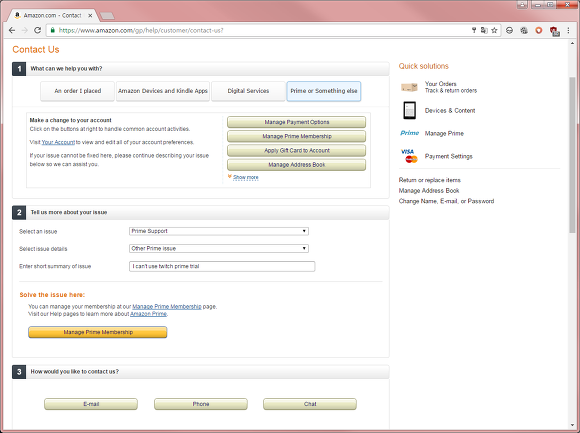Viewport: 580px width, 433px height.
Task: Click the circular minus extension icon
Action: pos(509,30)
